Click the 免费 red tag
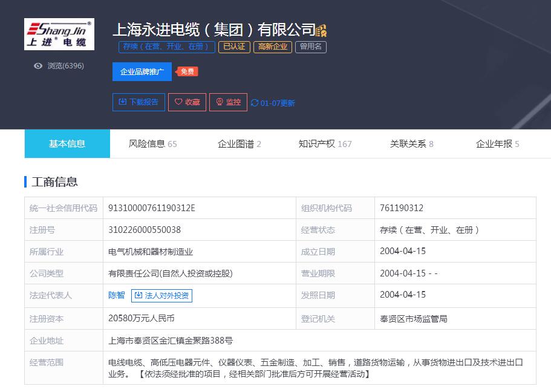Screen dimensions: 551x392 [x=187, y=71]
